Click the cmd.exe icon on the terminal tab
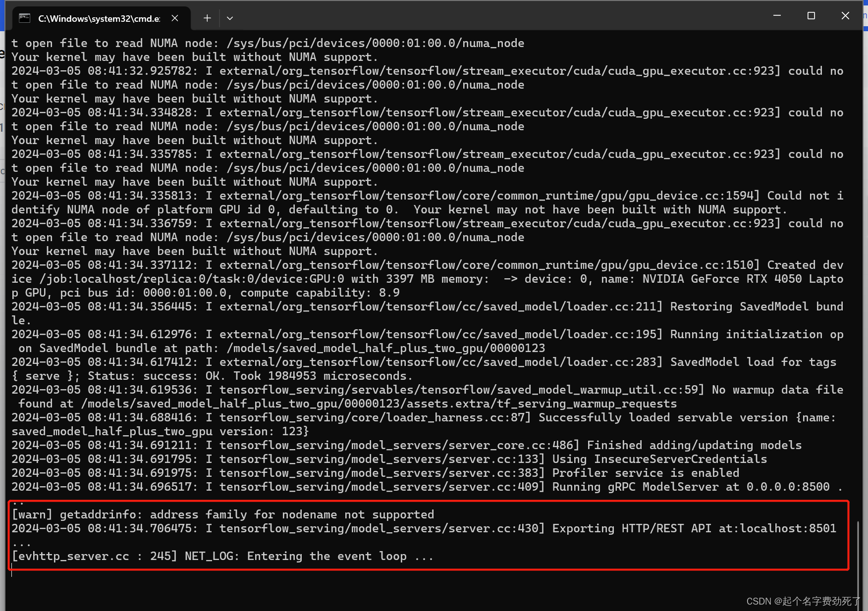 click(x=24, y=18)
